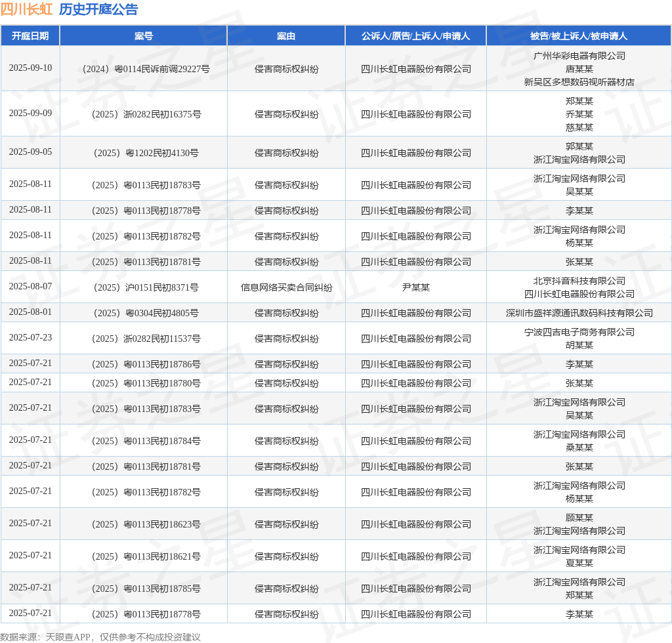Image resolution: width=672 pixels, height=643 pixels.
Task: Select the date cell 2025-09-05
Action: [30, 152]
